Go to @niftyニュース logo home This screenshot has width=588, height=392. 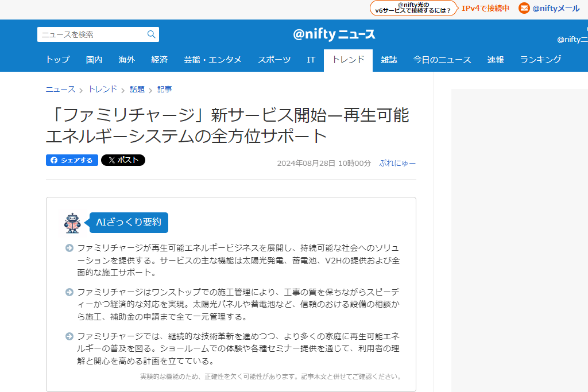click(334, 34)
